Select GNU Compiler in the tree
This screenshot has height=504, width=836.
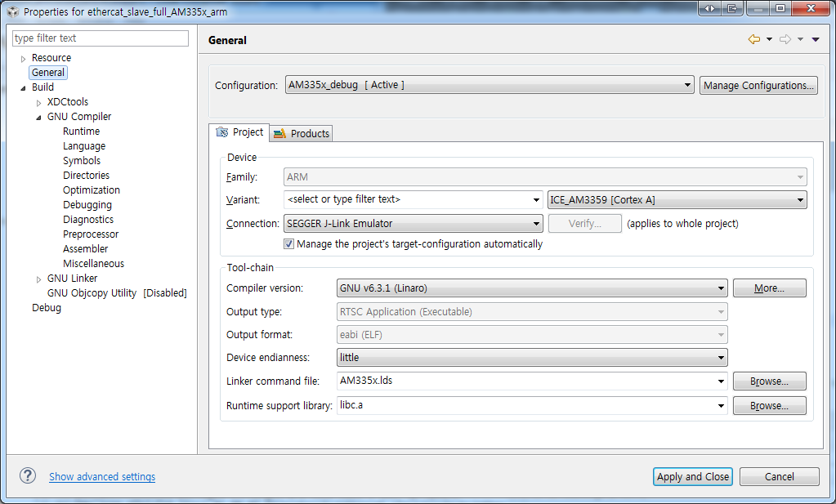(x=79, y=116)
